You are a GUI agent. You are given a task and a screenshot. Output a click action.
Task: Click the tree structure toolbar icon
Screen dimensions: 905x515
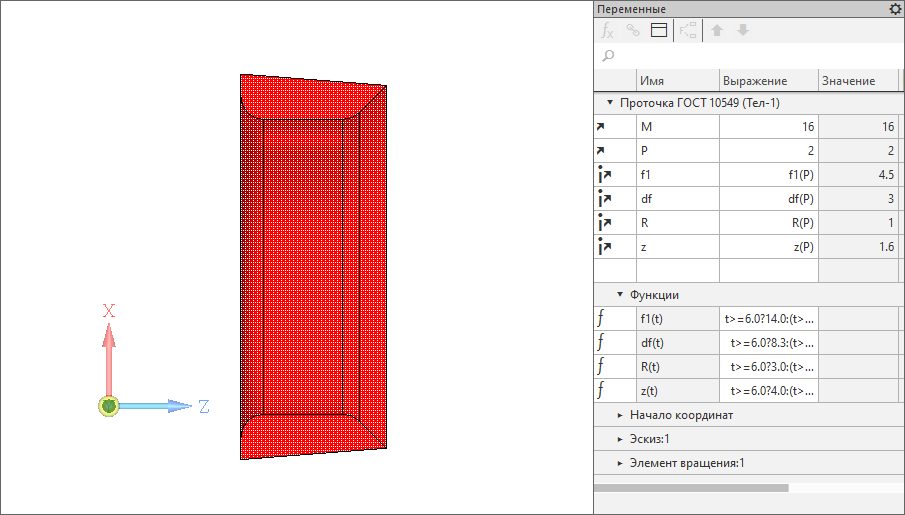pos(688,30)
